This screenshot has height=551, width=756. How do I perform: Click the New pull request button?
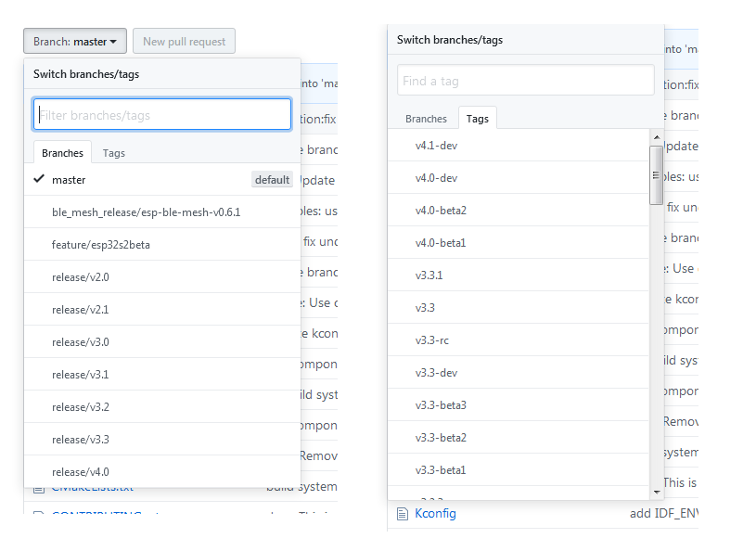click(185, 41)
